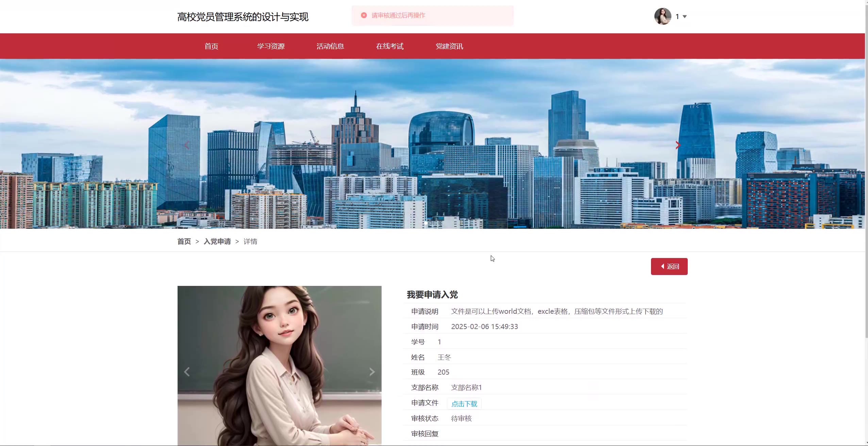
Task: Open the account menu via username 1
Action: click(677, 17)
